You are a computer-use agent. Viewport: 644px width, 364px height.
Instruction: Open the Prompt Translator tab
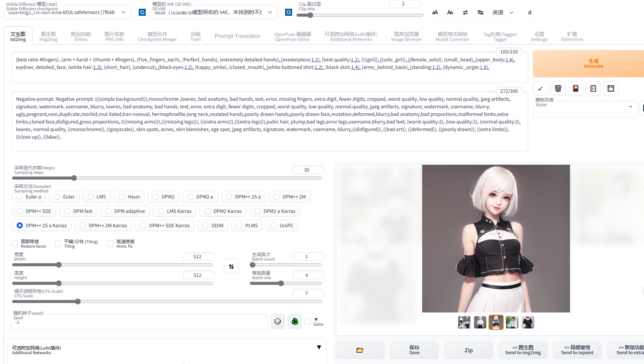coord(237,36)
